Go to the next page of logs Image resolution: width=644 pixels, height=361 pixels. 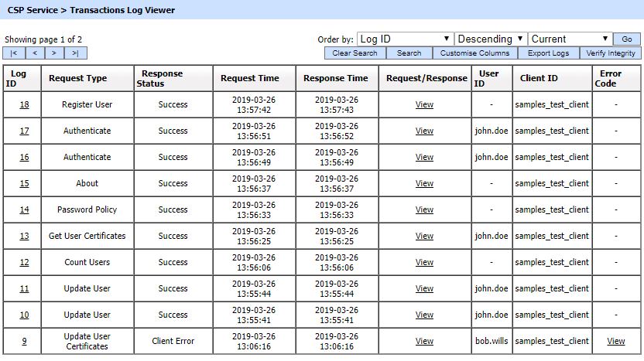55,53
